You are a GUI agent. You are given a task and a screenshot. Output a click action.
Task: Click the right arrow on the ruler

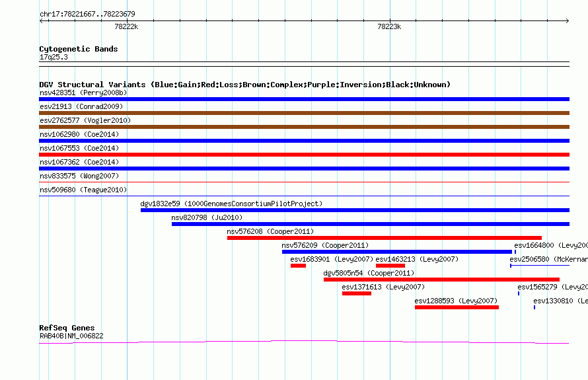(x=567, y=20)
